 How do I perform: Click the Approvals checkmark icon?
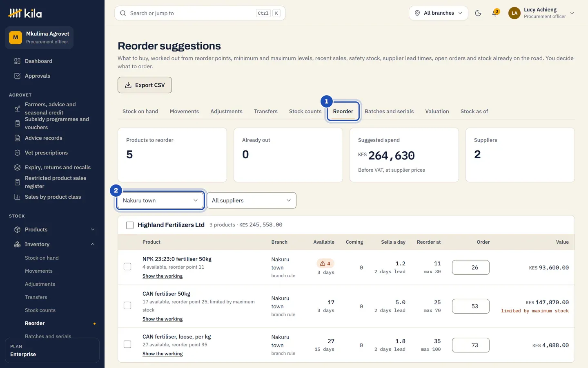[17, 76]
